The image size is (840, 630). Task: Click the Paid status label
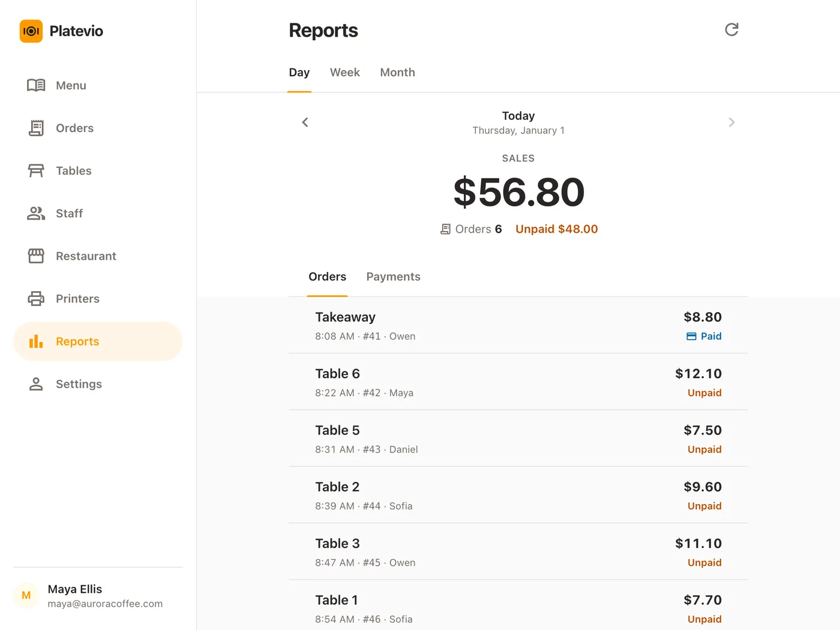point(711,337)
